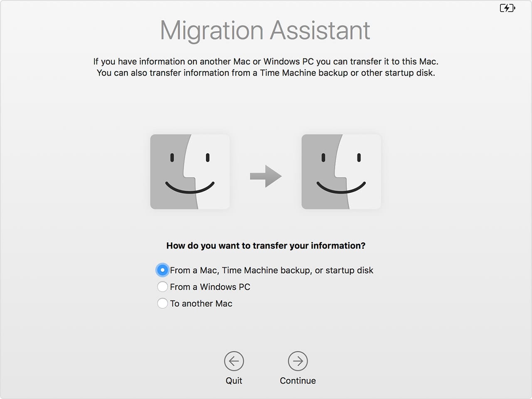The width and height of the screenshot is (532, 399).
Task: Click the Continue label text
Action: 298,380
